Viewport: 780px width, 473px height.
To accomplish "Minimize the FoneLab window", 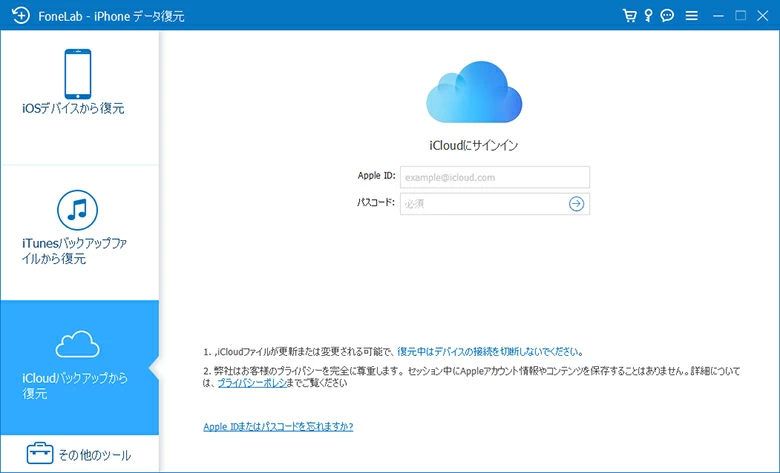I will pyautogui.click(x=718, y=16).
